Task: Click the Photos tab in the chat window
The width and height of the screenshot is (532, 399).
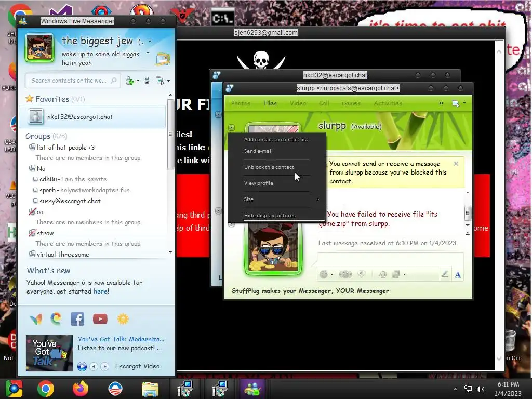Action: point(241,103)
